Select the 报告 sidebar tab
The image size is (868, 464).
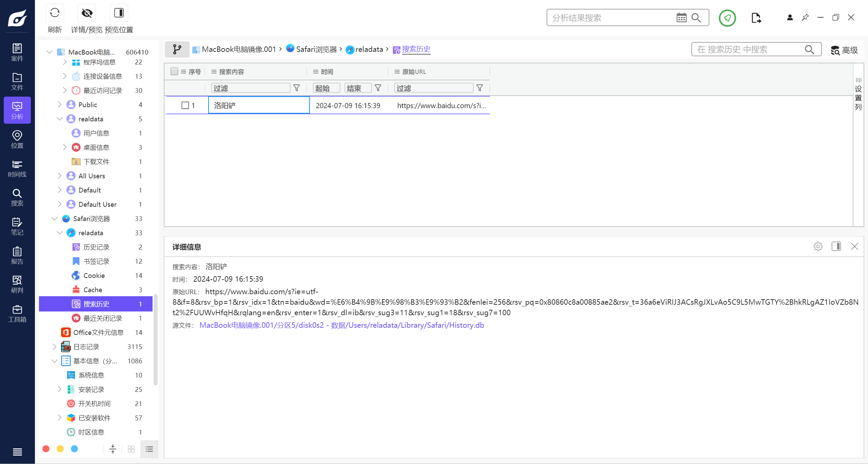(x=17, y=256)
